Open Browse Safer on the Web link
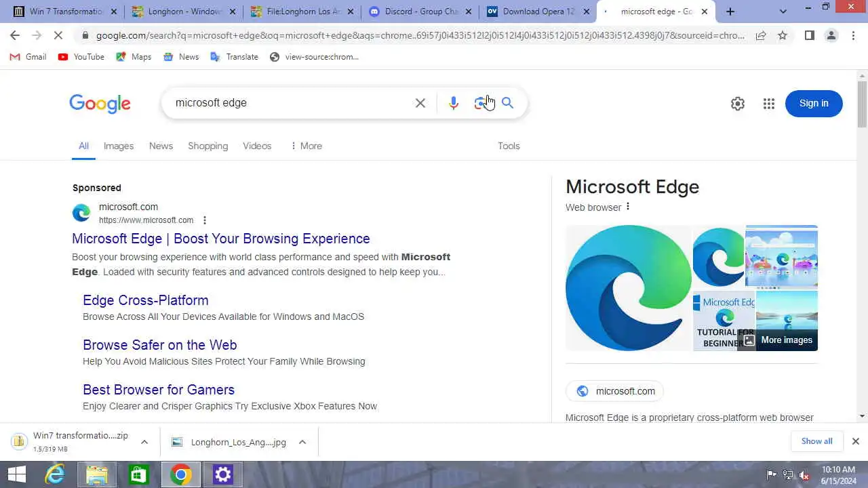 coord(160,345)
